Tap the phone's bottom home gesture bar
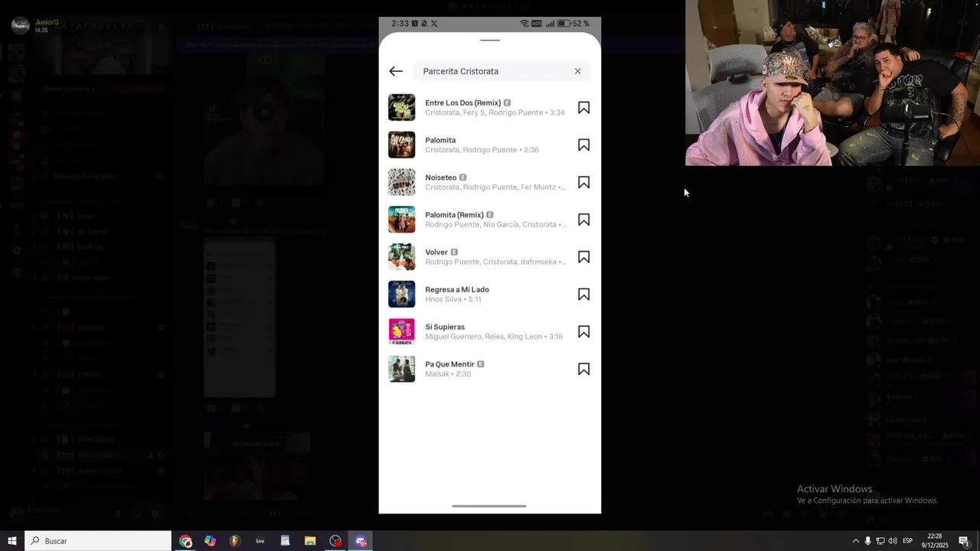This screenshot has height=551, width=980. pos(489,506)
